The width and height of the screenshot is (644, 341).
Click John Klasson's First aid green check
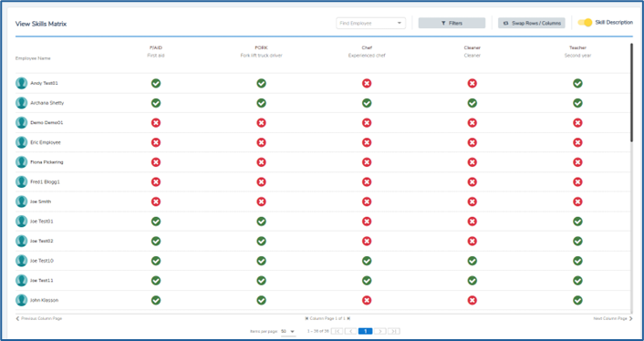pos(156,300)
